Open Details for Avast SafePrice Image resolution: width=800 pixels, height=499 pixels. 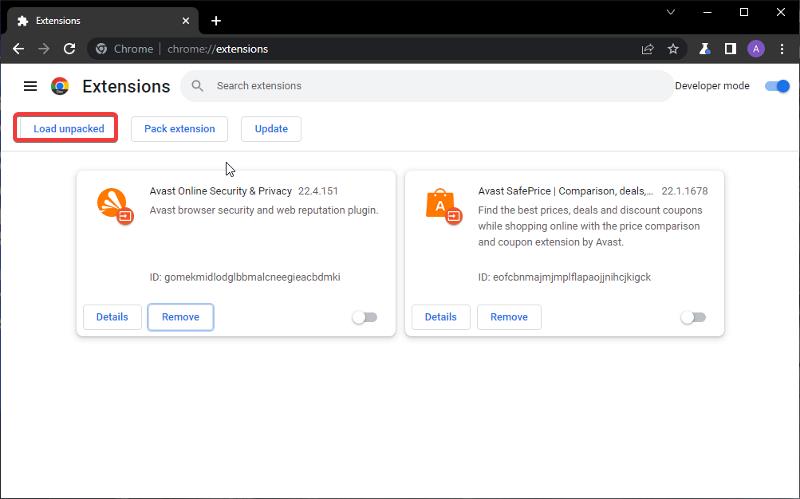[440, 317]
